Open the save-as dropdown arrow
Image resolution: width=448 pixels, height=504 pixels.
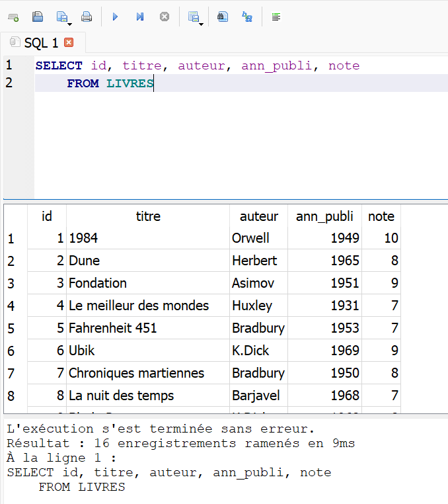pos(69,24)
